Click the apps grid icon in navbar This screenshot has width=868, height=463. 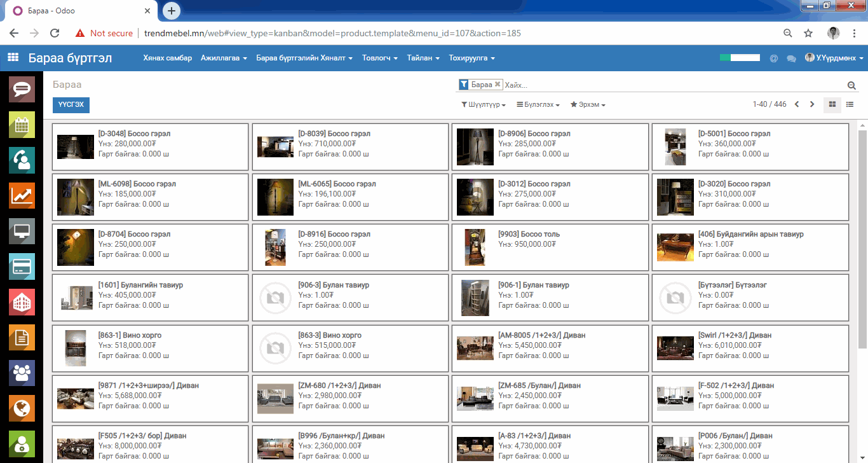point(13,58)
